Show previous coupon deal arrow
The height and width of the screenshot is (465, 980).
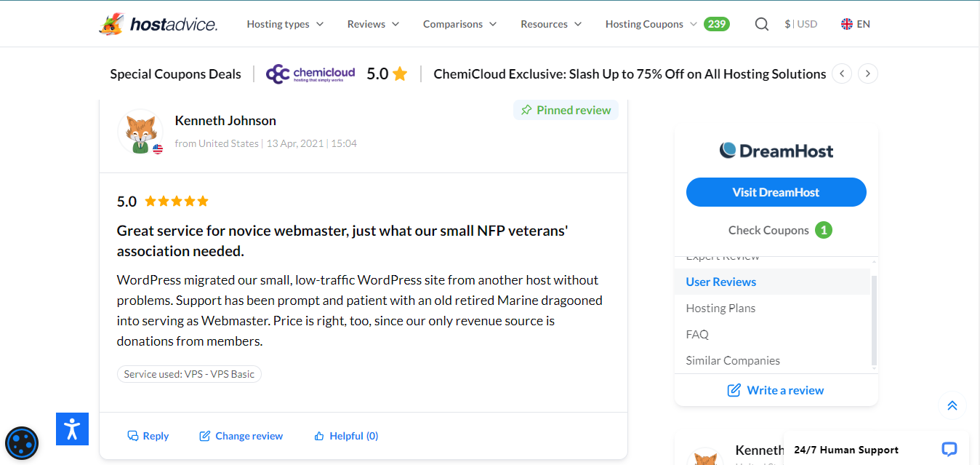[x=842, y=73]
